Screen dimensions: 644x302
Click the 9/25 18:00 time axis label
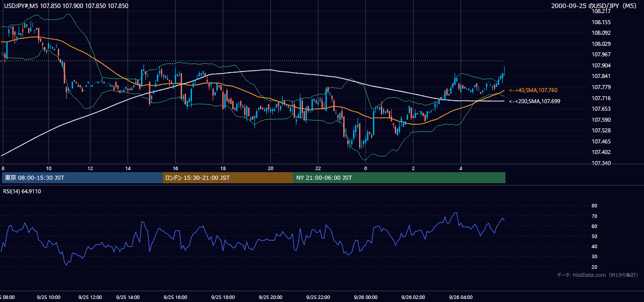(223, 297)
